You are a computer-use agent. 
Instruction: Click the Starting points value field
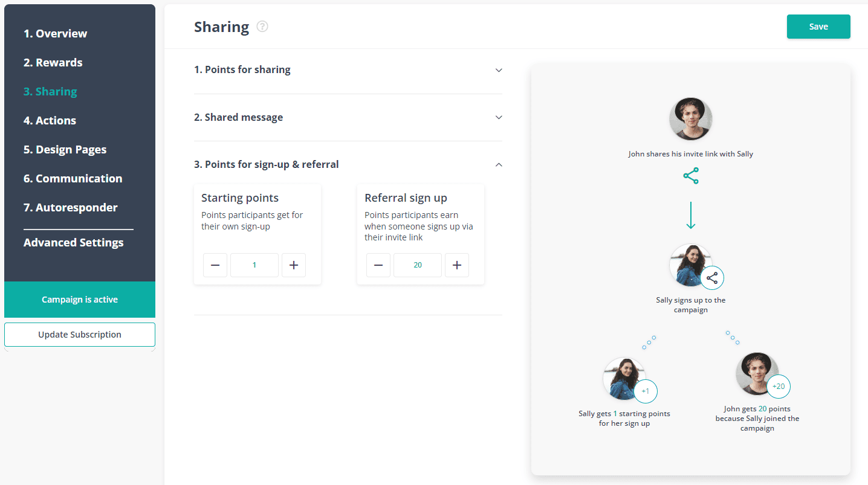pyautogui.click(x=254, y=265)
